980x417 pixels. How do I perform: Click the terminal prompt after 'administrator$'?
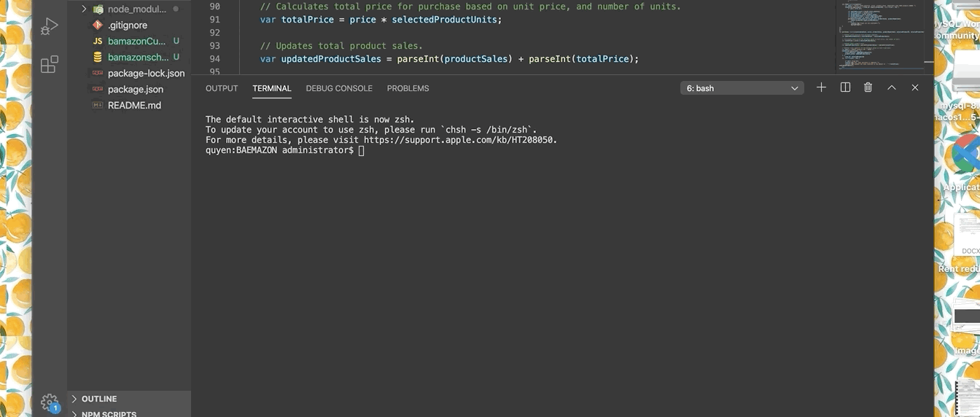click(361, 150)
